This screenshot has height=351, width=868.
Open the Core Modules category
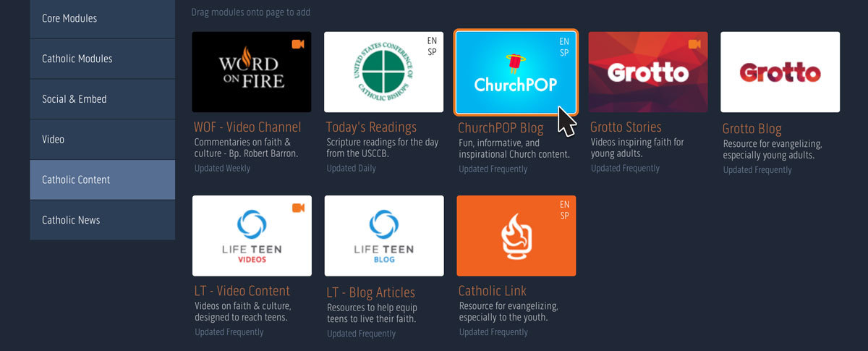tap(103, 18)
